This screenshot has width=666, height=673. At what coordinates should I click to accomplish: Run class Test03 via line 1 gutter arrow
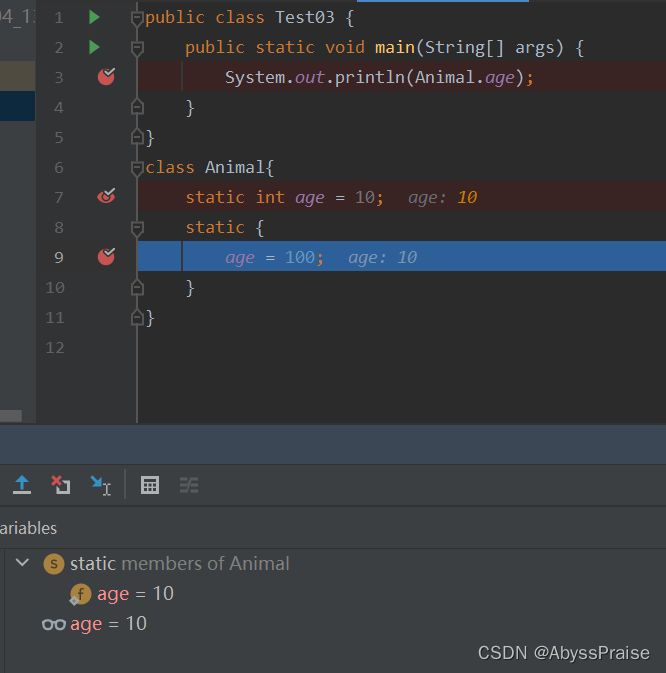click(x=94, y=17)
